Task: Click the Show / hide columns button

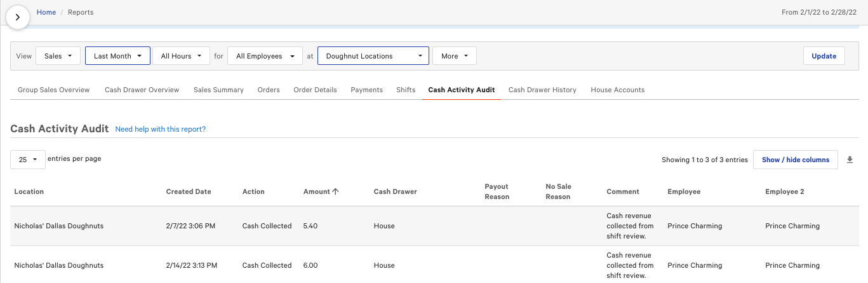Action: click(795, 160)
